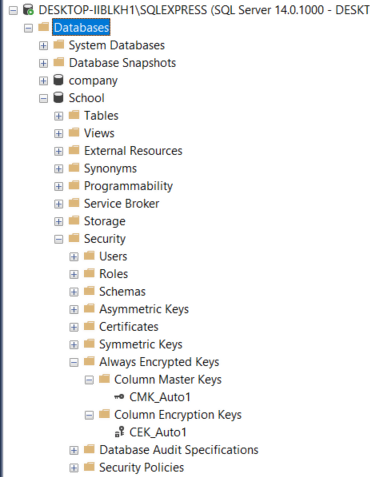The height and width of the screenshot is (477, 370).
Task: Collapse the Column Master Keys node
Action: (x=89, y=380)
